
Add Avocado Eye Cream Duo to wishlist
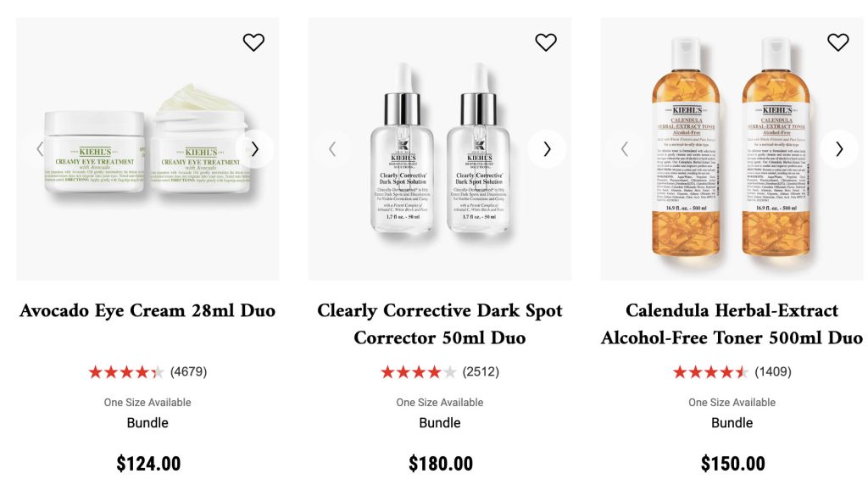click(x=253, y=42)
